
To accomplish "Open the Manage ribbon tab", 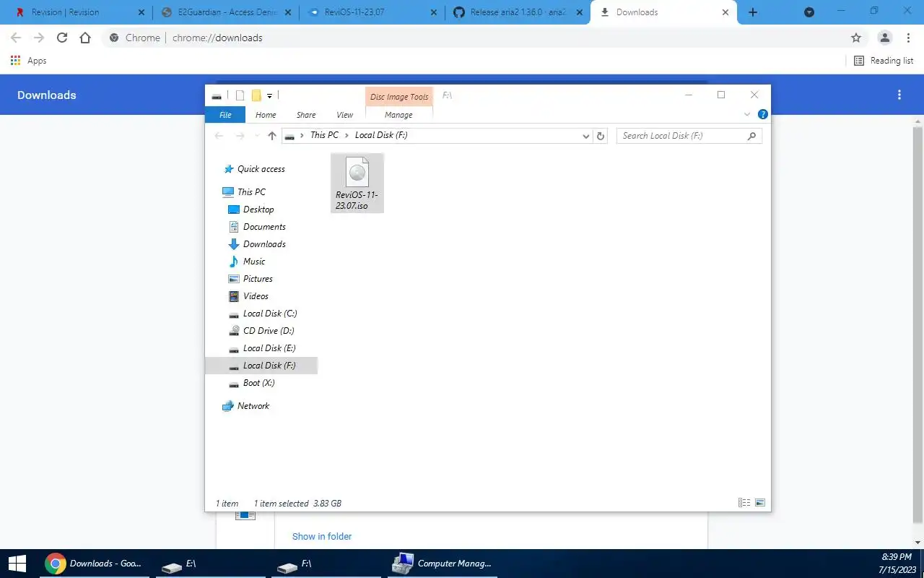I will pos(398,115).
